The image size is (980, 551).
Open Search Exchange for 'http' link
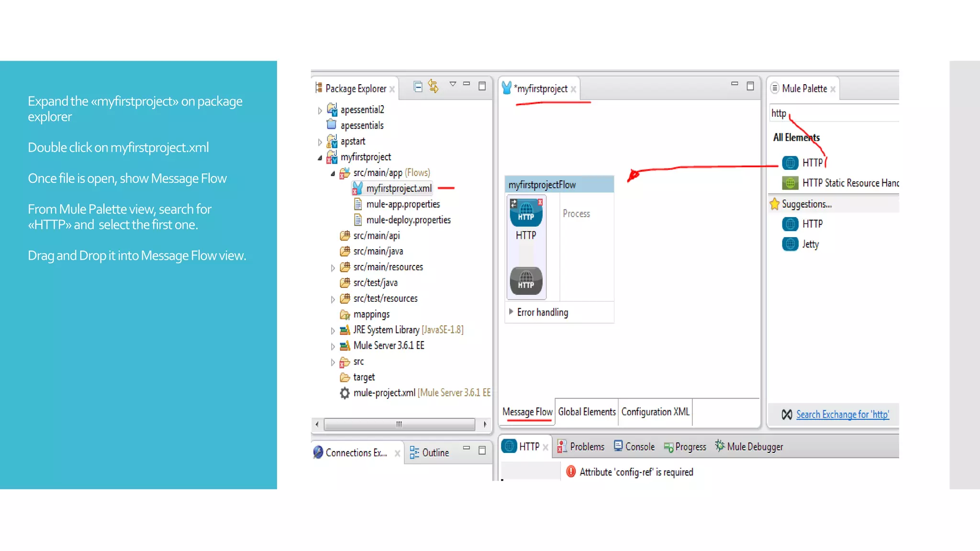[x=842, y=415]
